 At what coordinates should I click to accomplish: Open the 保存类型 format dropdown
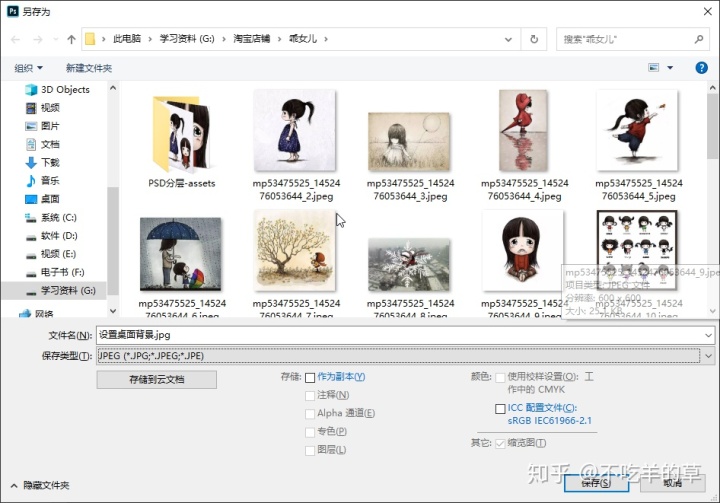click(x=709, y=356)
